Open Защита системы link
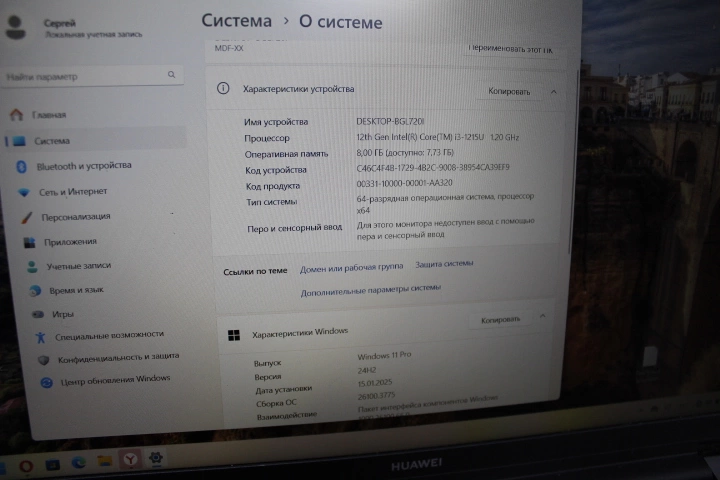 point(444,264)
